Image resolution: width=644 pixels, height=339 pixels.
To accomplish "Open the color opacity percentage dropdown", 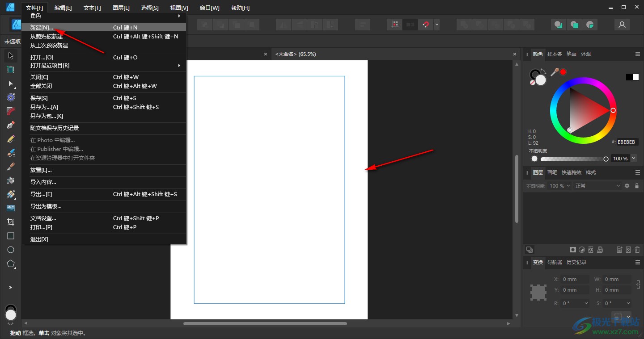I will click(x=634, y=159).
